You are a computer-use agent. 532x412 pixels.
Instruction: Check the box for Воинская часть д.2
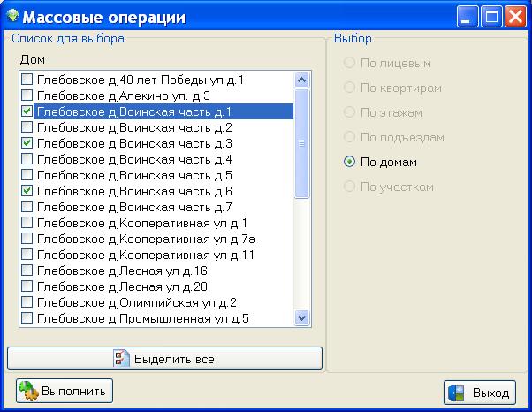point(27,127)
